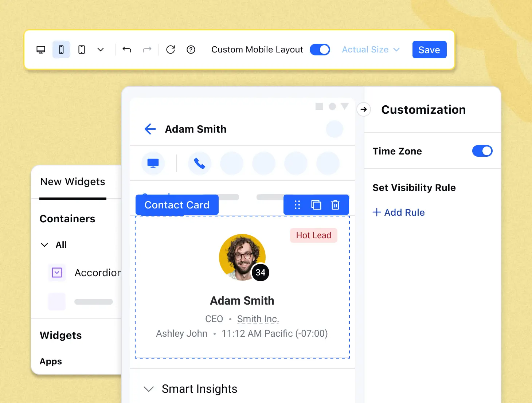Viewport: 532px width, 403px height.
Task: Click the Save button
Action: point(429,50)
